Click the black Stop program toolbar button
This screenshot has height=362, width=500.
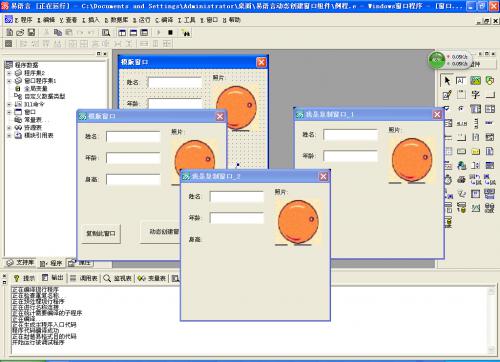click(x=170, y=32)
